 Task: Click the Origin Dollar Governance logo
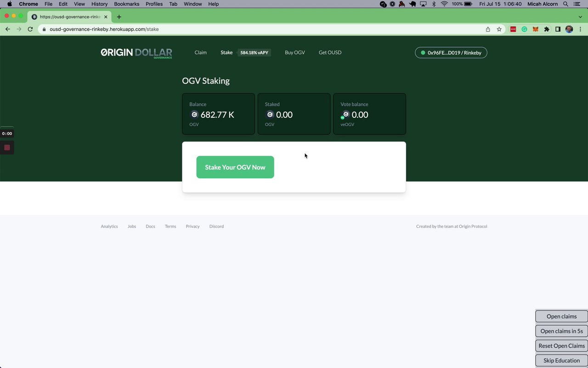(x=136, y=53)
